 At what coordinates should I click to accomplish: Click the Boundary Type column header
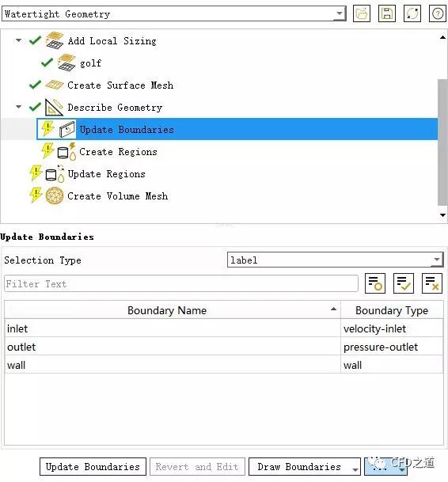coord(392,310)
